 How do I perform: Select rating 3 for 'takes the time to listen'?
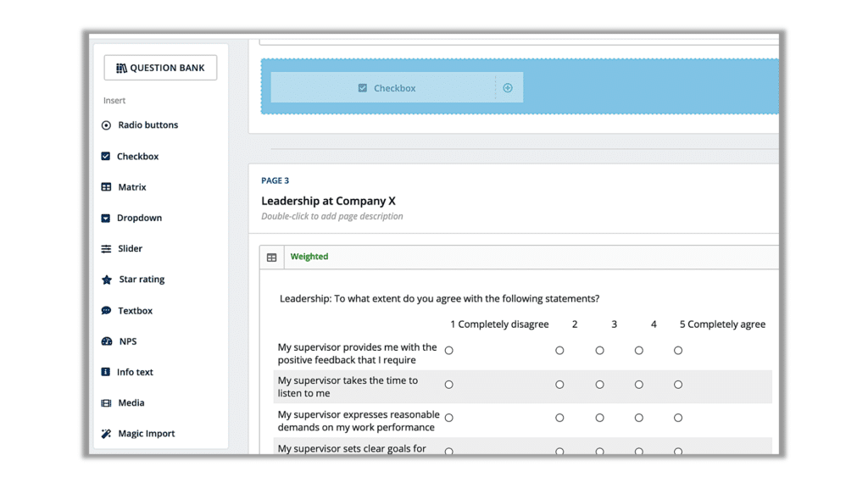click(599, 385)
